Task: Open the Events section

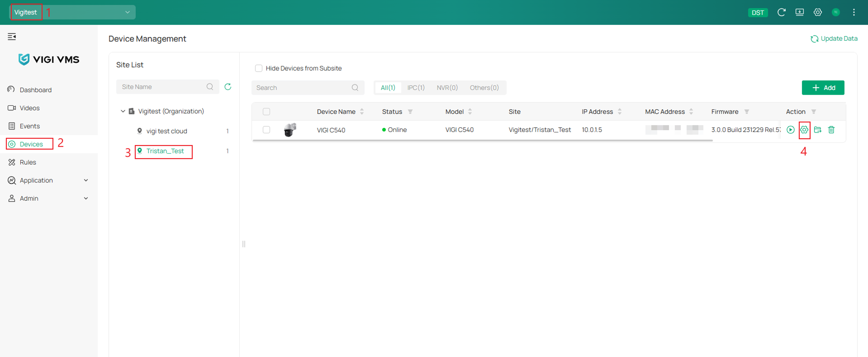Action: 49,126
